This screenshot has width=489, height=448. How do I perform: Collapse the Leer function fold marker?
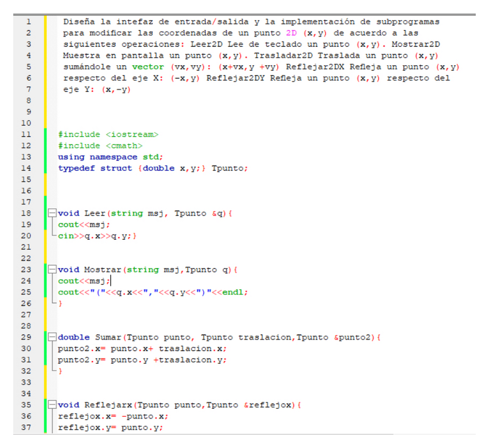point(53,213)
